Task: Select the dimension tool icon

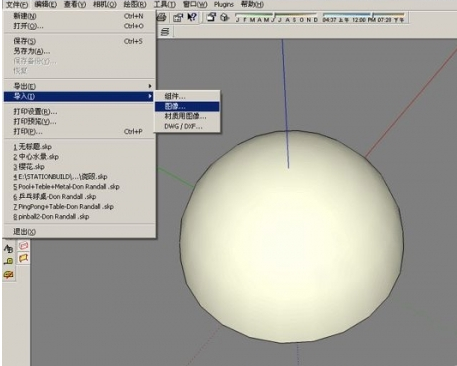Action: [x=8, y=261]
